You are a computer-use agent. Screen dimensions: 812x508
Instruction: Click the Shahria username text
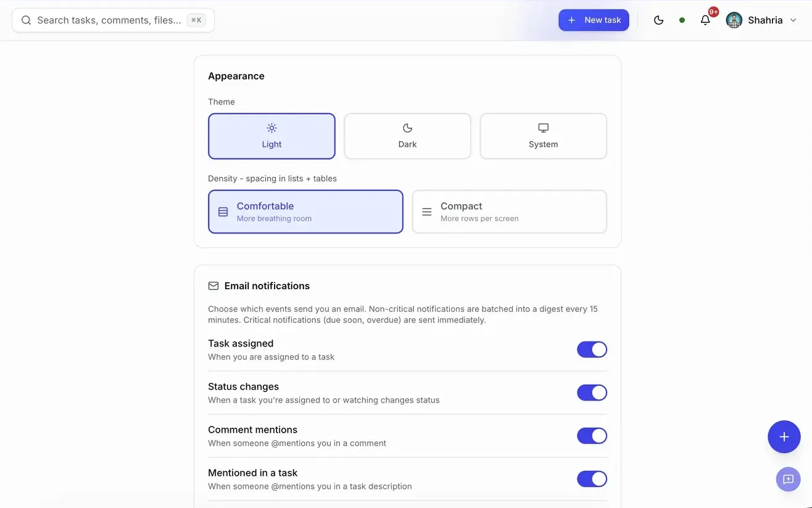[x=765, y=20]
